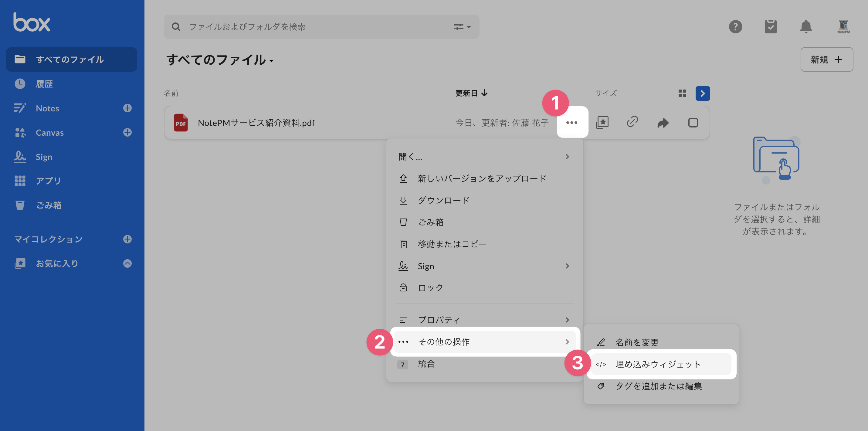Add a new Note with plus icon
This screenshot has width=868, height=431.
tap(127, 108)
